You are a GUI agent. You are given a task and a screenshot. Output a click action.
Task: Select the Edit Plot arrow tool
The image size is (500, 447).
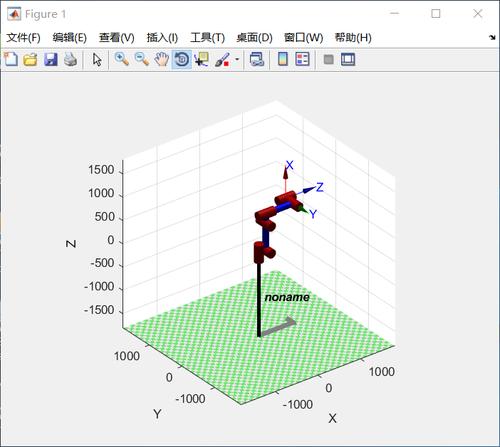[97, 60]
